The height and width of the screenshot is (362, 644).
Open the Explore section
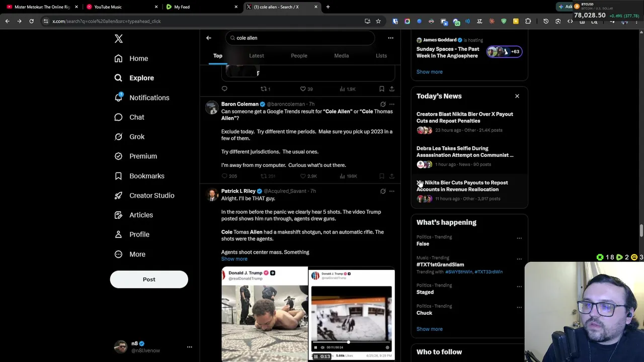click(x=134, y=78)
